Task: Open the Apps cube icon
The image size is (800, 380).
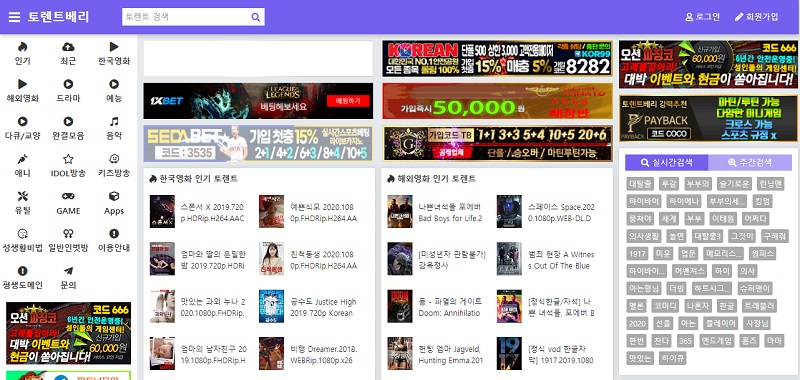Action: [x=114, y=196]
